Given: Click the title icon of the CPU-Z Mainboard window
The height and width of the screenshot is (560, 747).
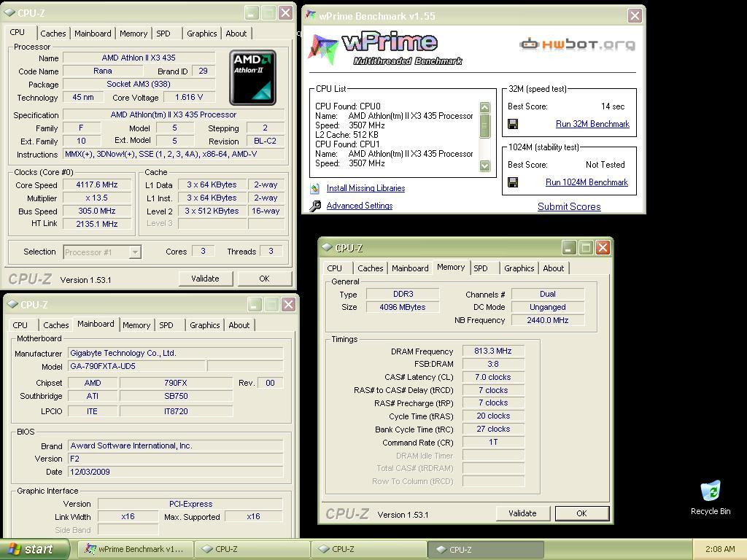Looking at the screenshot, I should click(12, 304).
